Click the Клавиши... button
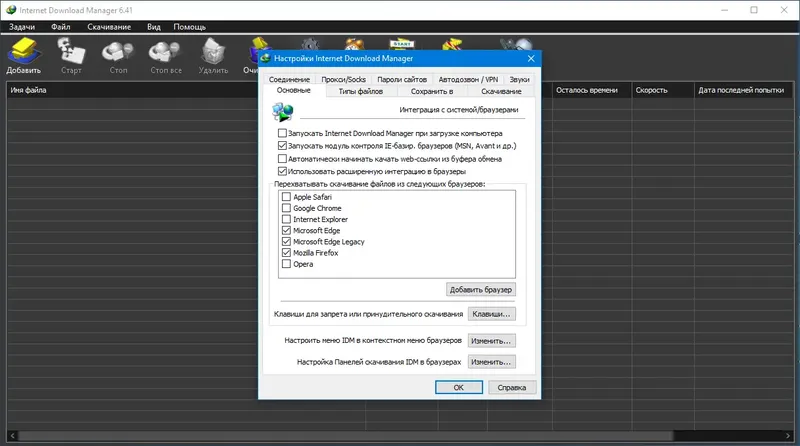 pos(491,314)
